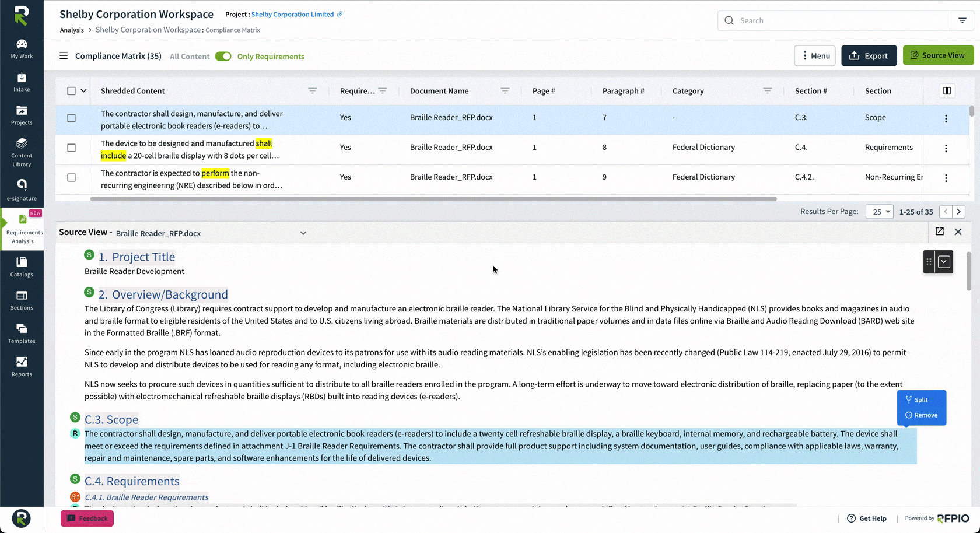Image resolution: width=980 pixels, height=533 pixels.
Task: Open e-signature module
Action: point(22,190)
